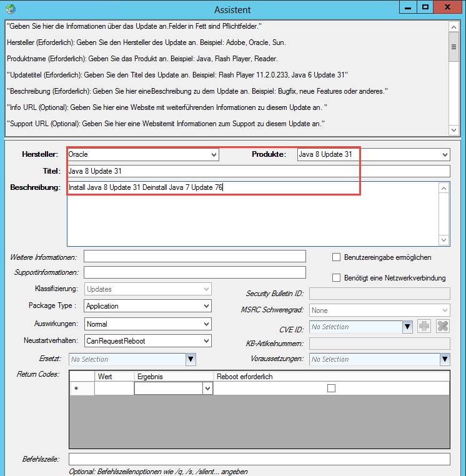Click the Supportinformationen input field
This screenshot has width=466, height=476.
point(195,272)
